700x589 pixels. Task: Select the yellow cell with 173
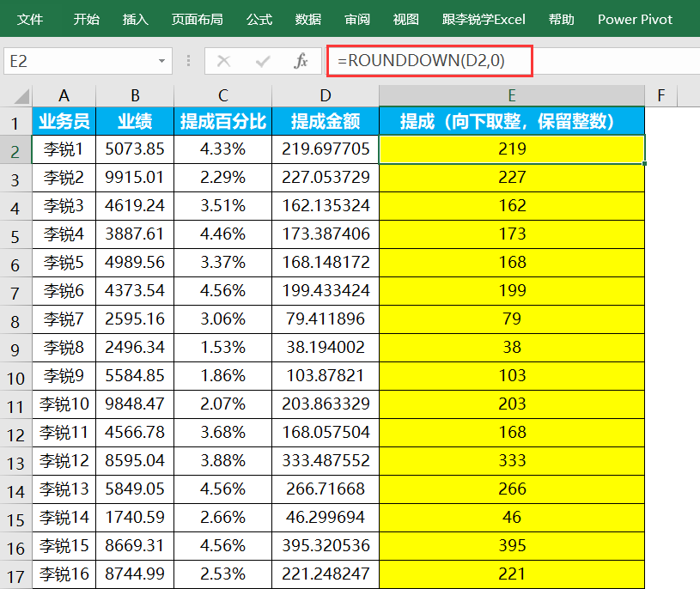(x=512, y=234)
